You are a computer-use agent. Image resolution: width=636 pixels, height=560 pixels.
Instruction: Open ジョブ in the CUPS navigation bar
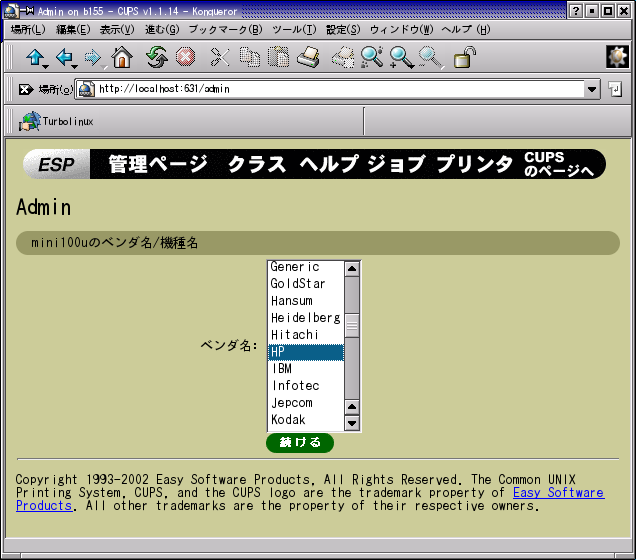tap(397, 164)
